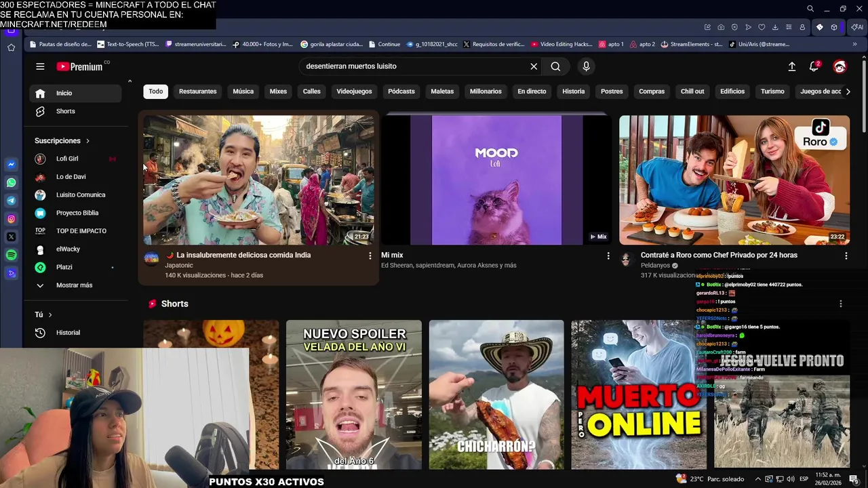Select the Turismo filter chip
Screen dimensions: 868x488
772,91
